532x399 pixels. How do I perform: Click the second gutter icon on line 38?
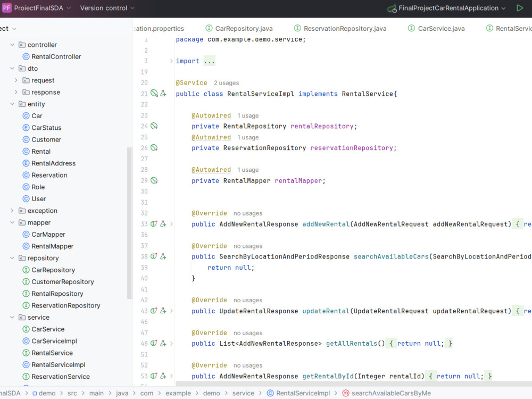tap(163, 256)
